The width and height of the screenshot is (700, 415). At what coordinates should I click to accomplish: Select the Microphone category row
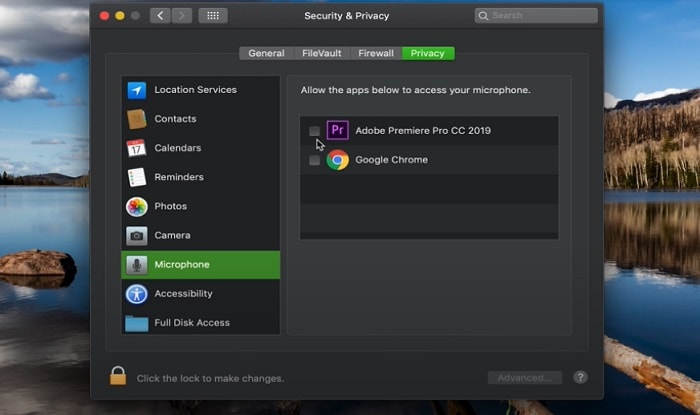click(200, 265)
